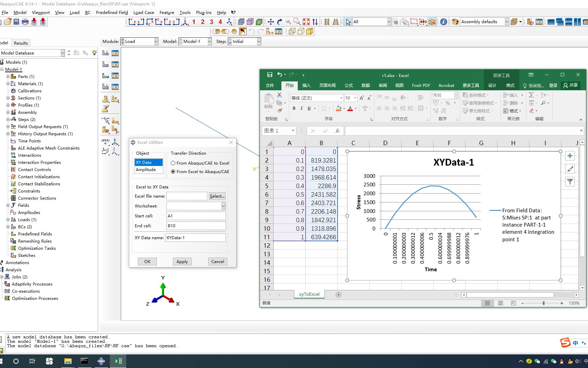
Task: Expand the Parts (1) tree node
Action: [8, 76]
